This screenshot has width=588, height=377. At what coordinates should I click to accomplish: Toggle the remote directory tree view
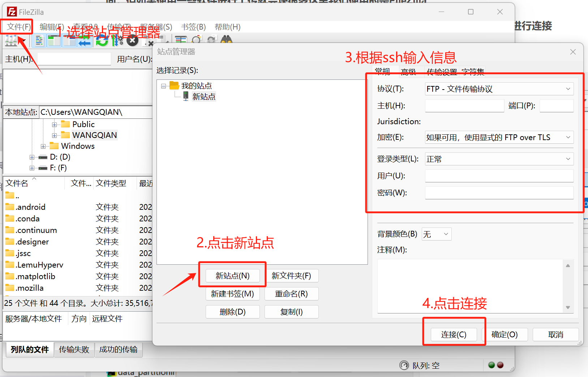pos(69,41)
